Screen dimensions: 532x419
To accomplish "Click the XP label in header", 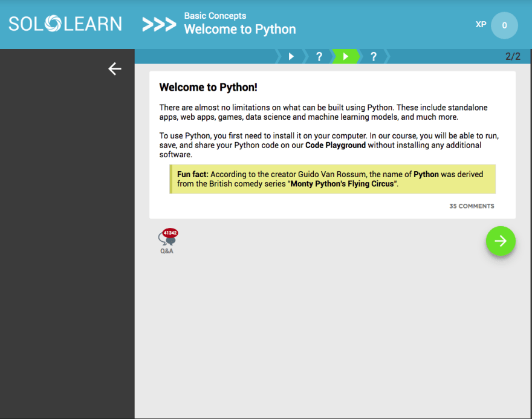I will (481, 24).
